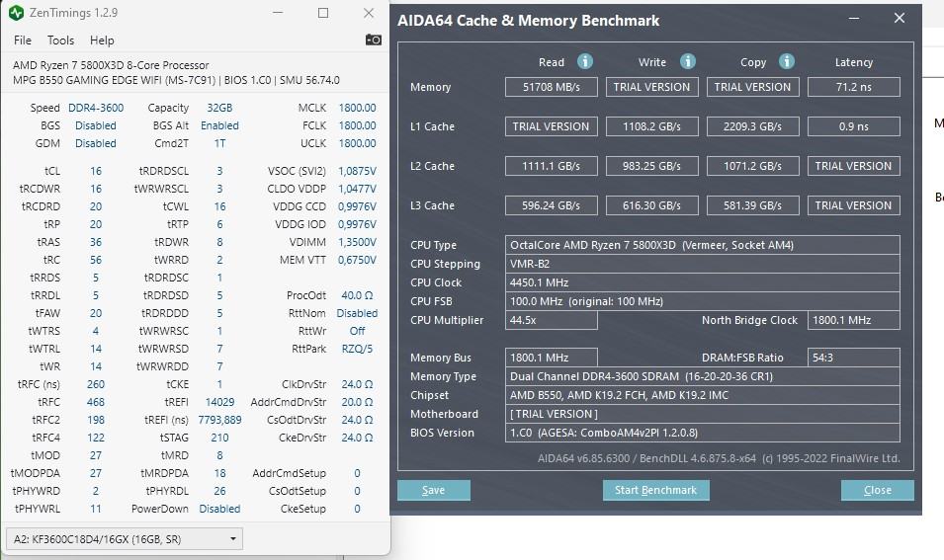Click the L1 Cache Write 1108.2 GB/s field
The width and height of the screenshot is (944, 560).
pyautogui.click(x=652, y=126)
